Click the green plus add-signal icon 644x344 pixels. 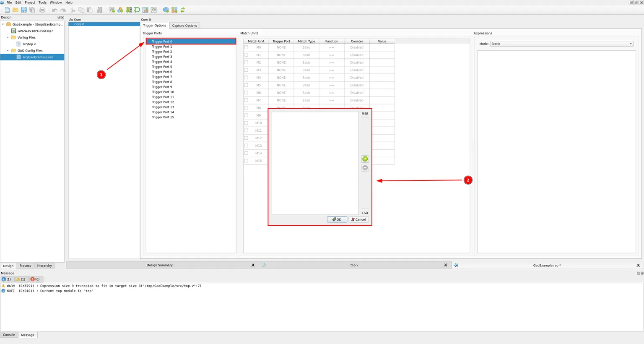[x=365, y=159]
